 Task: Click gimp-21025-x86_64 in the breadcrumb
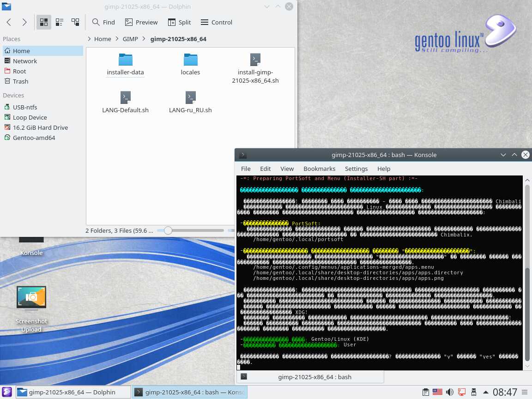[178, 39]
